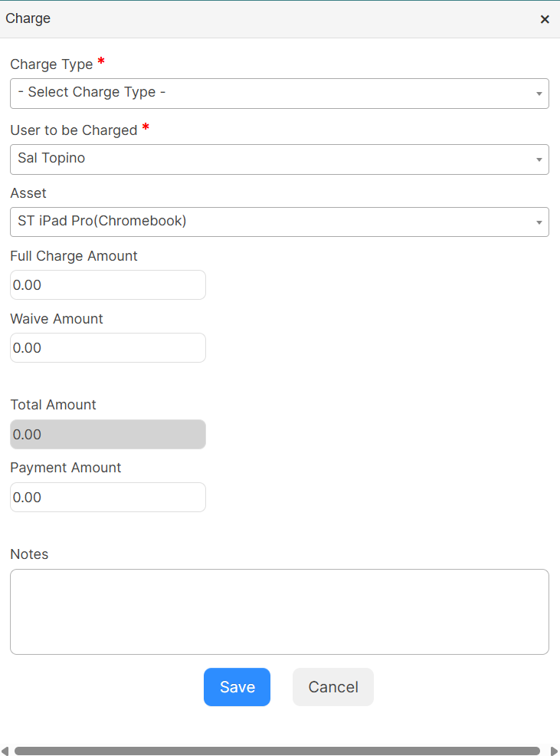
Task: Click the scrollbar right arrow
Action: point(554,751)
